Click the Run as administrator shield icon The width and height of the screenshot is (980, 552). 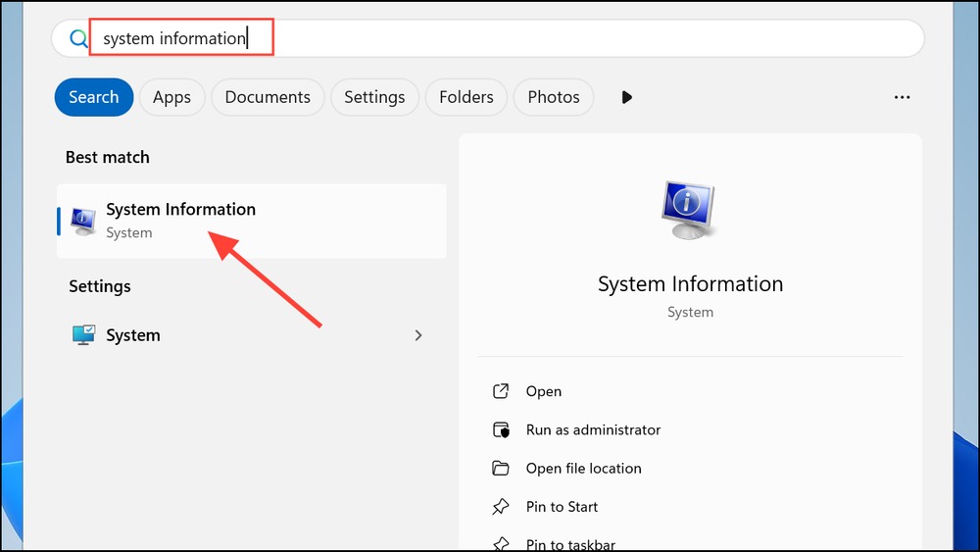coord(501,430)
